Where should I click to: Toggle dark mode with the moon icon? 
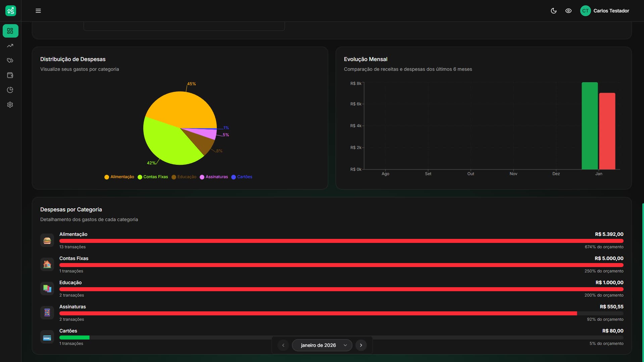coord(553,11)
